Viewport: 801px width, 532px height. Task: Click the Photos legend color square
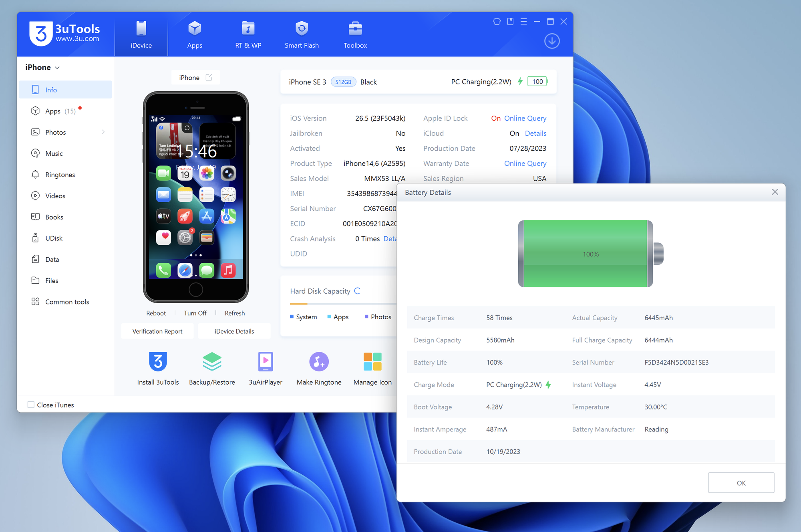[x=366, y=316]
